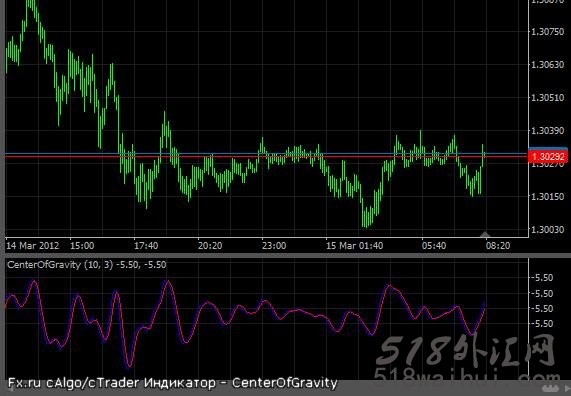571x396 pixels.
Task: Click the 1.30750 price scale label
Action: [x=548, y=32]
